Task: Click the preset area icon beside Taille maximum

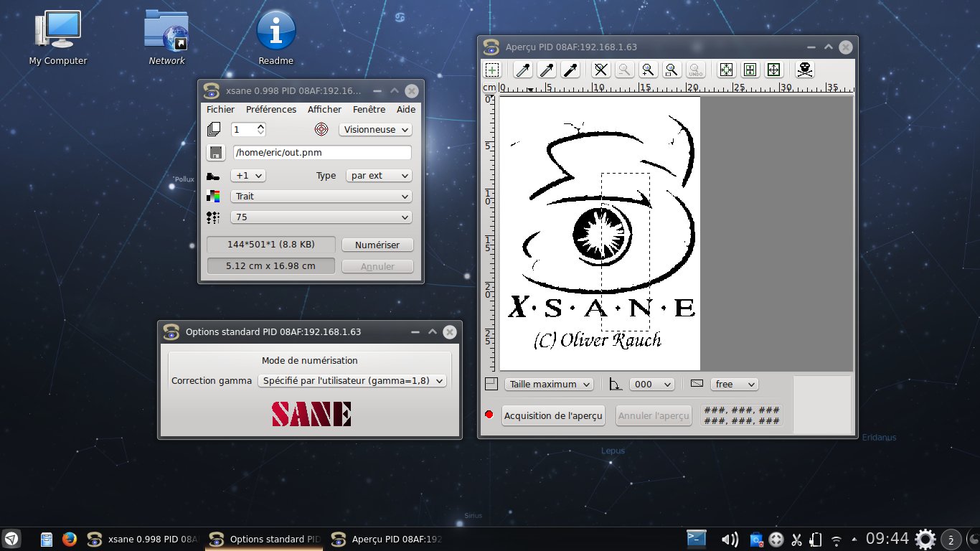Action: tap(491, 384)
